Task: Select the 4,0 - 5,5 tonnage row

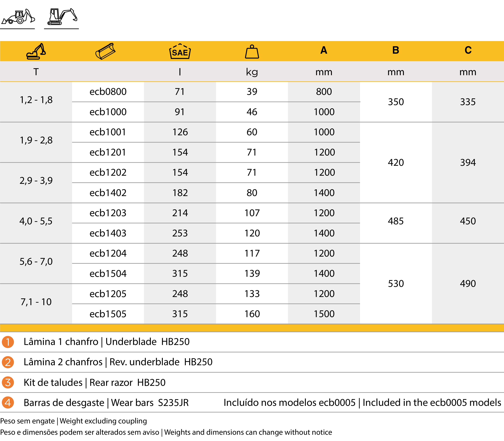Action: (36, 221)
